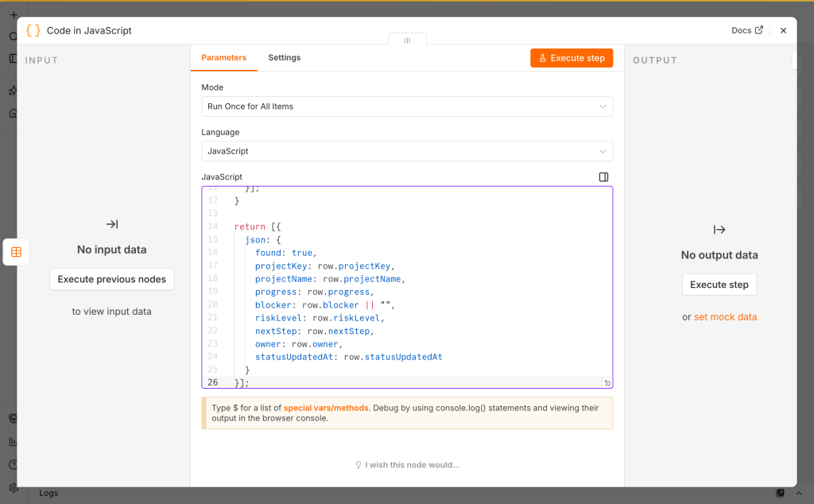The width and height of the screenshot is (814, 504).
Task: Click the set mock data link
Action: point(725,316)
